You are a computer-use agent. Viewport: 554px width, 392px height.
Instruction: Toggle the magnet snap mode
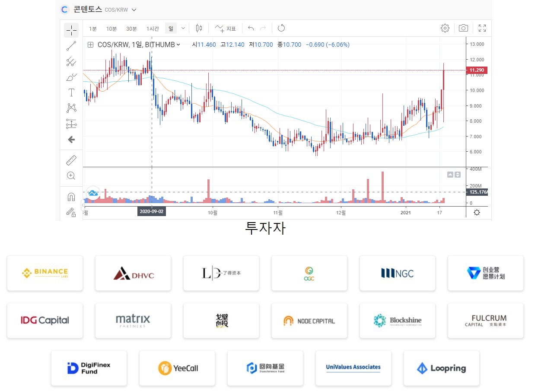point(71,197)
